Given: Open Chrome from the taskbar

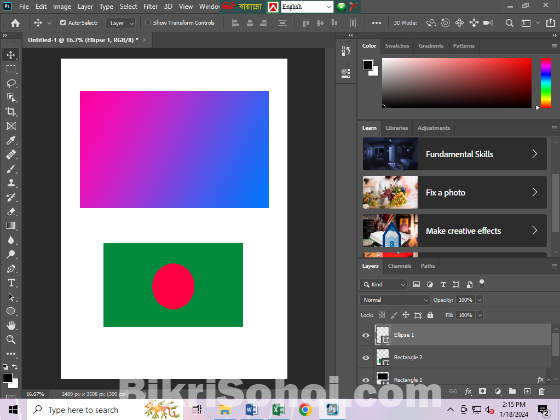Looking at the screenshot, I should click(x=305, y=410).
